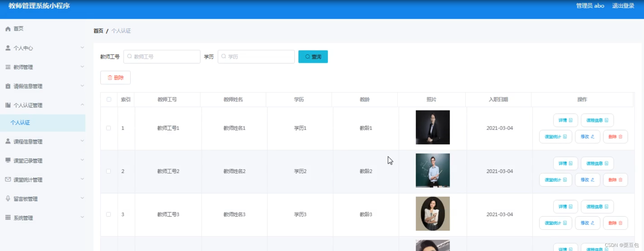The width and height of the screenshot is (644, 251).
Task: Open the photo of 教师姓名2
Action: pyautogui.click(x=433, y=171)
